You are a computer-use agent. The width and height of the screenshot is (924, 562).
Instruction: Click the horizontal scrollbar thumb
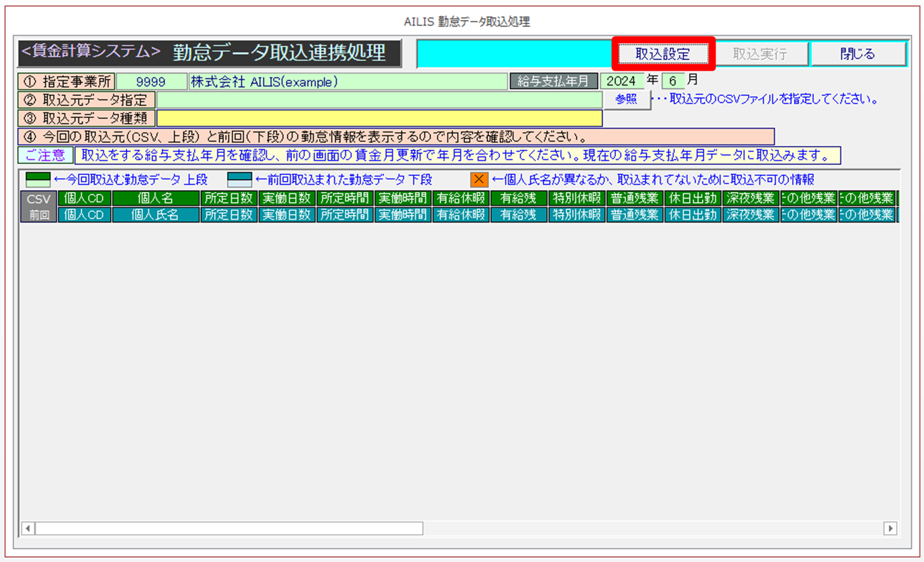coord(228,528)
